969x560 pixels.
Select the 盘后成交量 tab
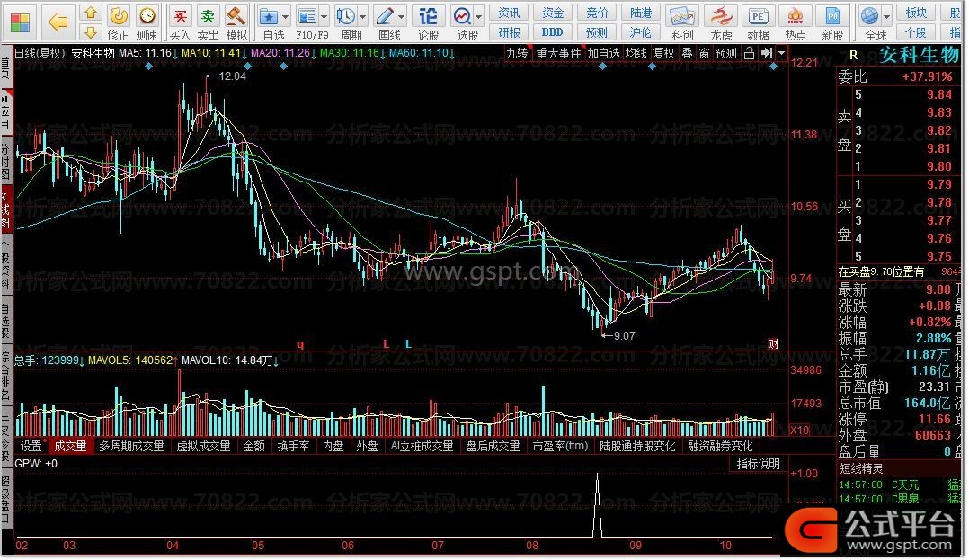pyautogui.click(x=493, y=446)
